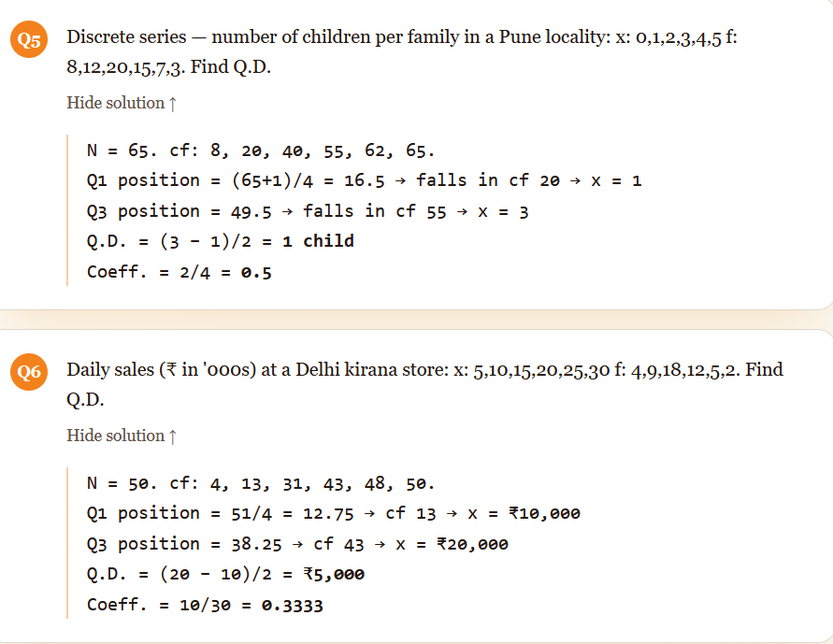Select the Q6 line showing Q3 position 38.25
The image size is (833, 644).
[x=297, y=544]
